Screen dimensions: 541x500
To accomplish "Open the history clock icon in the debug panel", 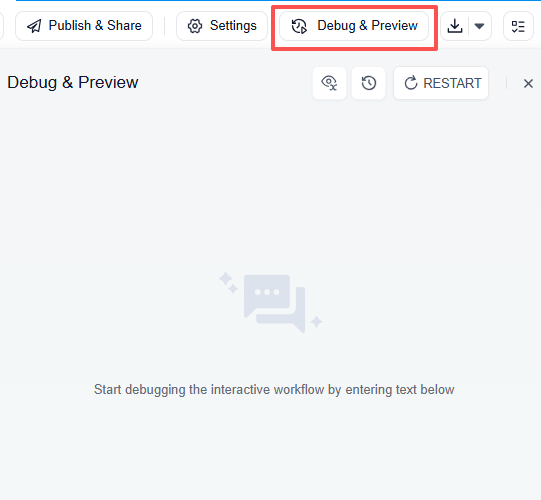I will (x=368, y=83).
